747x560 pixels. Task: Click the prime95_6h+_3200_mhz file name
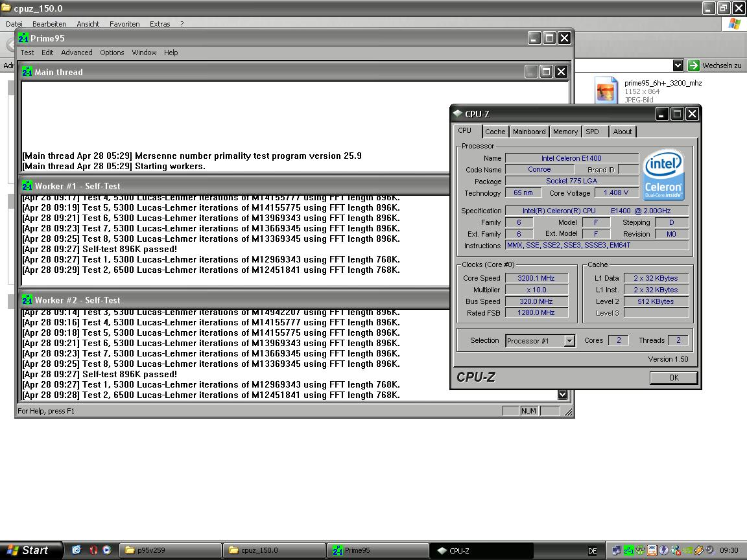[x=663, y=83]
